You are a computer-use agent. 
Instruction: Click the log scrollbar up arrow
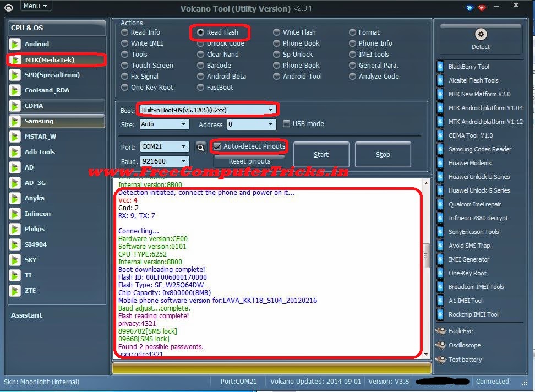click(426, 183)
